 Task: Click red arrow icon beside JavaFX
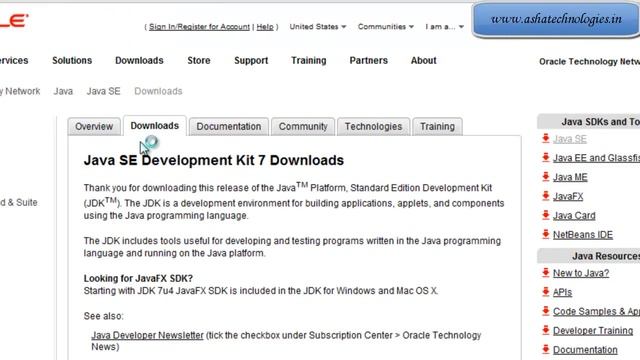[x=545, y=196]
